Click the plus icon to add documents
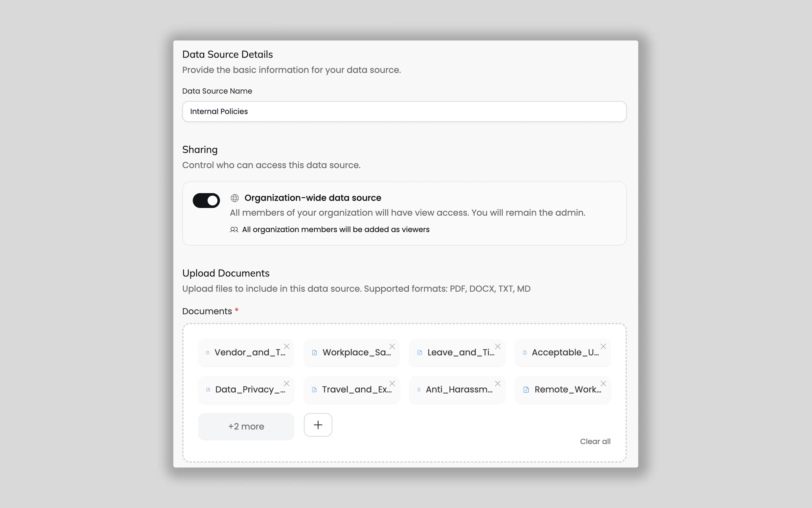The width and height of the screenshot is (812, 508). pos(318,425)
